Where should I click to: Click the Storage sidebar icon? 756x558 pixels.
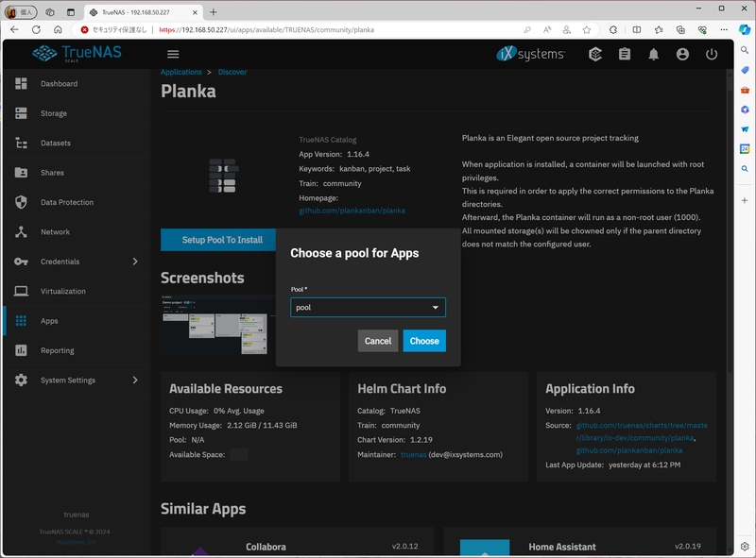[21, 113]
